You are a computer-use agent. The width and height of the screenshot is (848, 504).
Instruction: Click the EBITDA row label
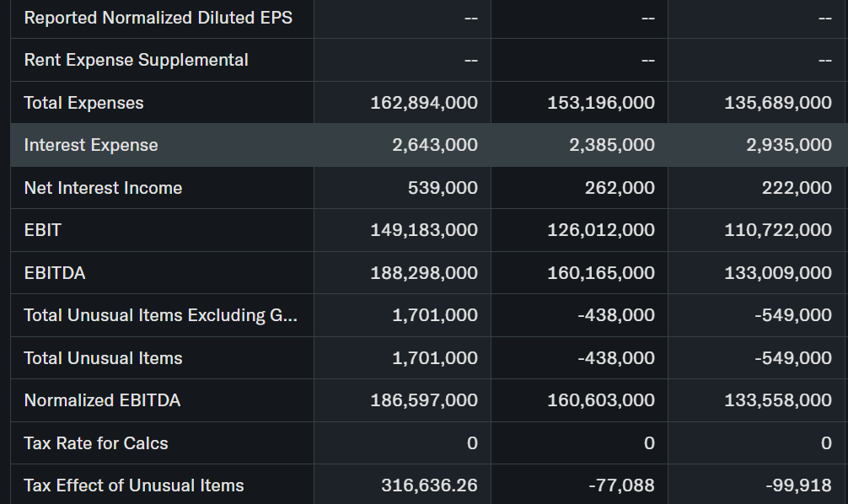(55, 273)
